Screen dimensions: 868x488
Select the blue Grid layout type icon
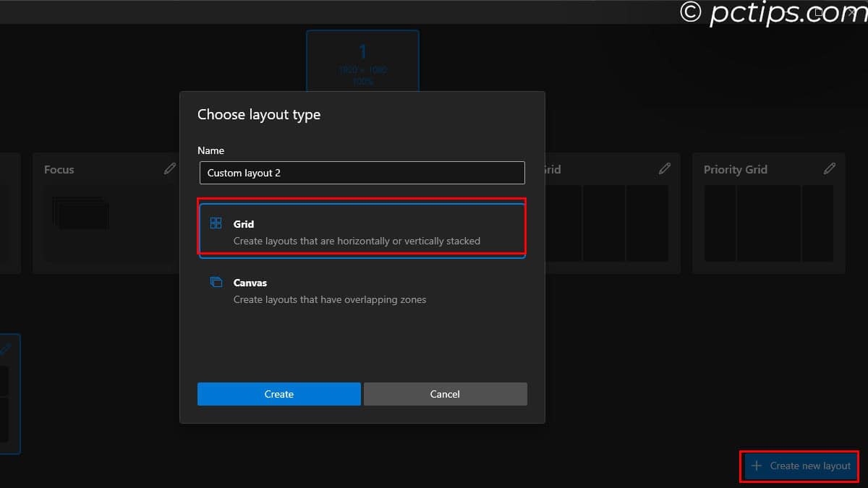[x=215, y=223]
